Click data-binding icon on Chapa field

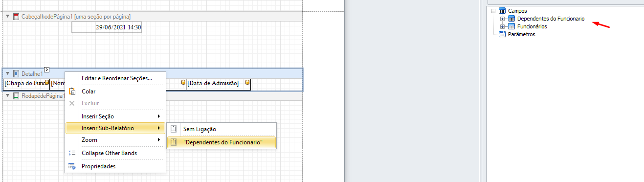click(x=47, y=82)
